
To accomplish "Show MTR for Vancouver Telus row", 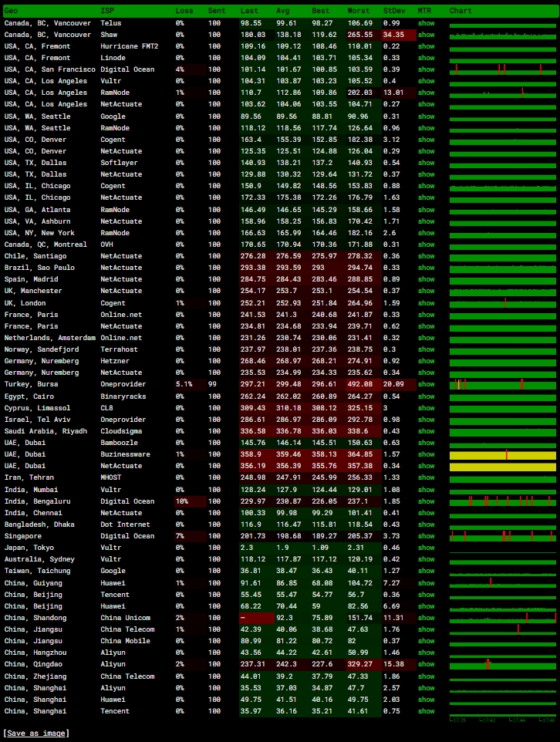I will coord(426,22).
